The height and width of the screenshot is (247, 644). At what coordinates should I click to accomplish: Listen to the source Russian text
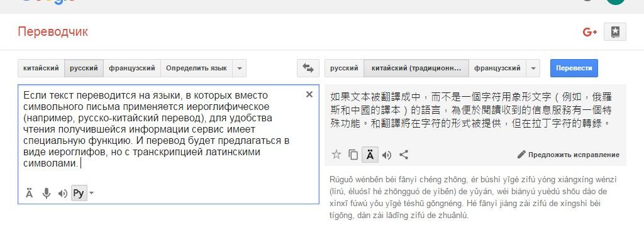tap(62, 193)
